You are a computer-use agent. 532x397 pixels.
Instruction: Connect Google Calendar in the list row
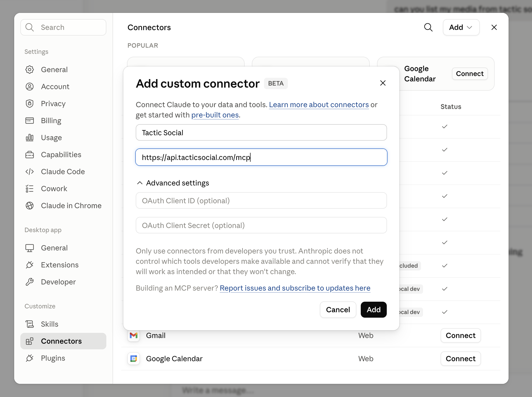pyautogui.click(x=461, y=359)
